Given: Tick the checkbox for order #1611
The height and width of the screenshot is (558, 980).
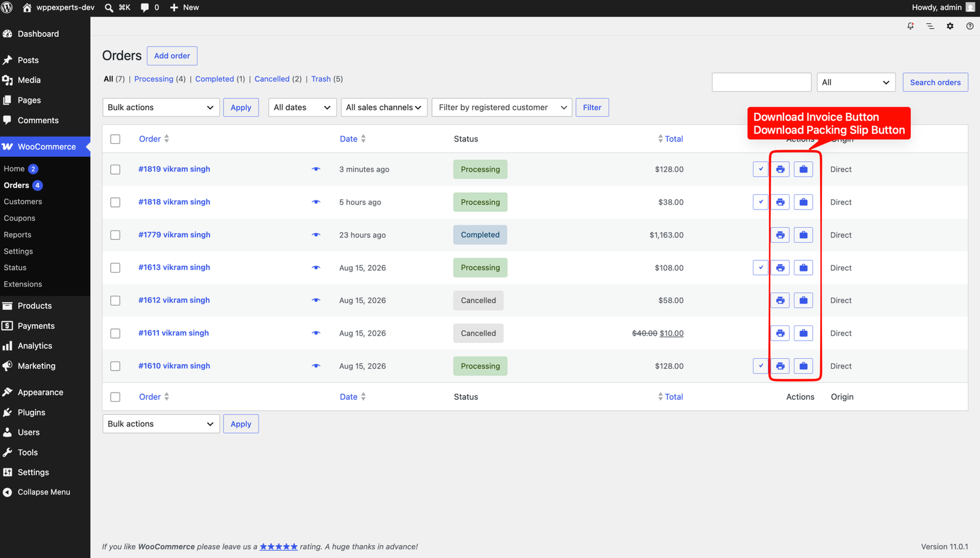Looking at the screenshot, I should tap(115, 333).
